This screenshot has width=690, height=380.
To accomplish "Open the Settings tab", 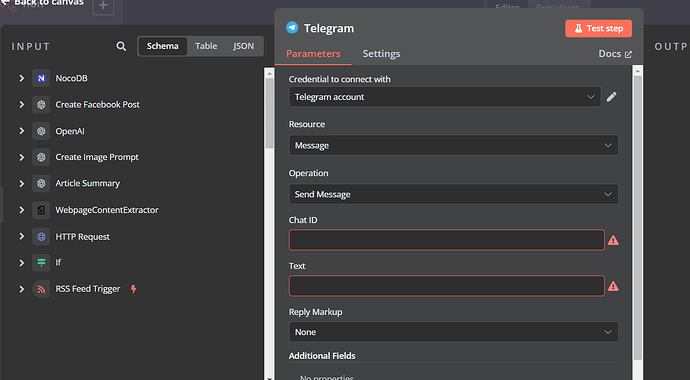I will [381, 54].
